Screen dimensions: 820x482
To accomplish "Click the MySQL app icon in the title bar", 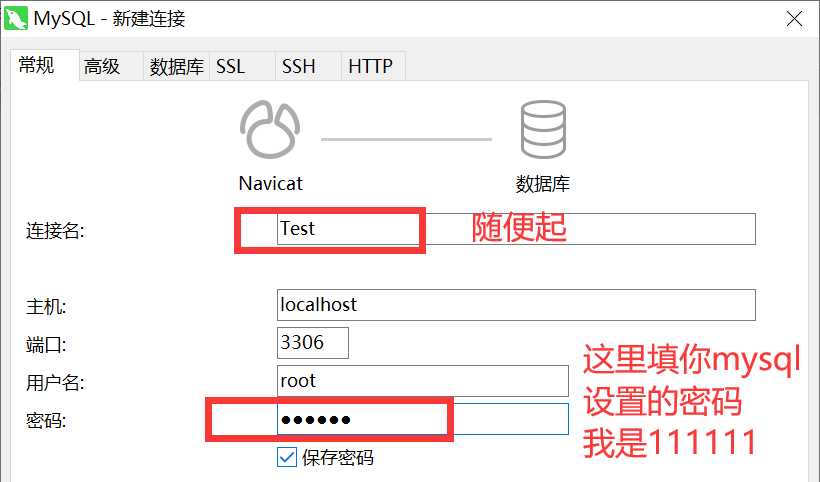I will (16, 19).
